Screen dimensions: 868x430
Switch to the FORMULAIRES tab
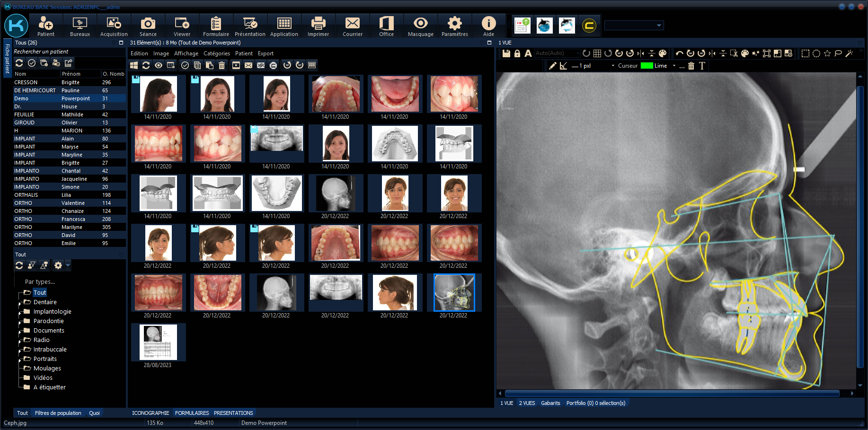(x=192, y=413)
